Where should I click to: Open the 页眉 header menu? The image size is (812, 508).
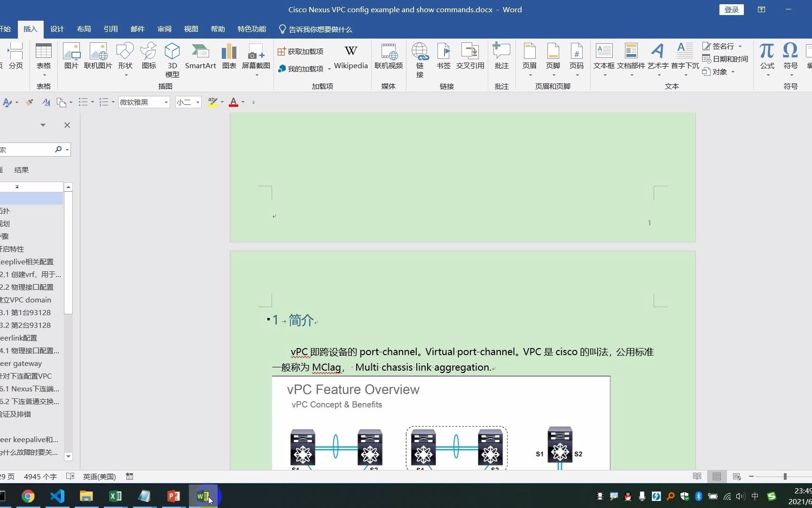(x=530, y=60)
